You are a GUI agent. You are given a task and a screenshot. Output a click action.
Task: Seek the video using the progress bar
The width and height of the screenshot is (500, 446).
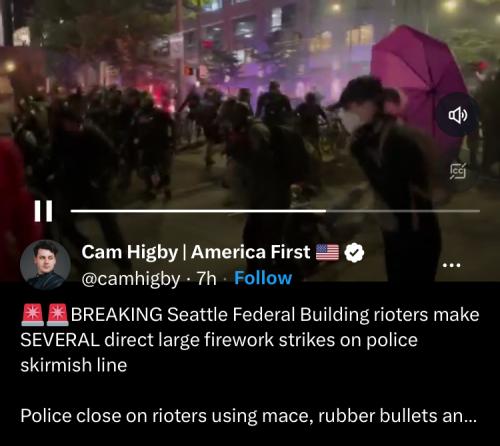275,211
